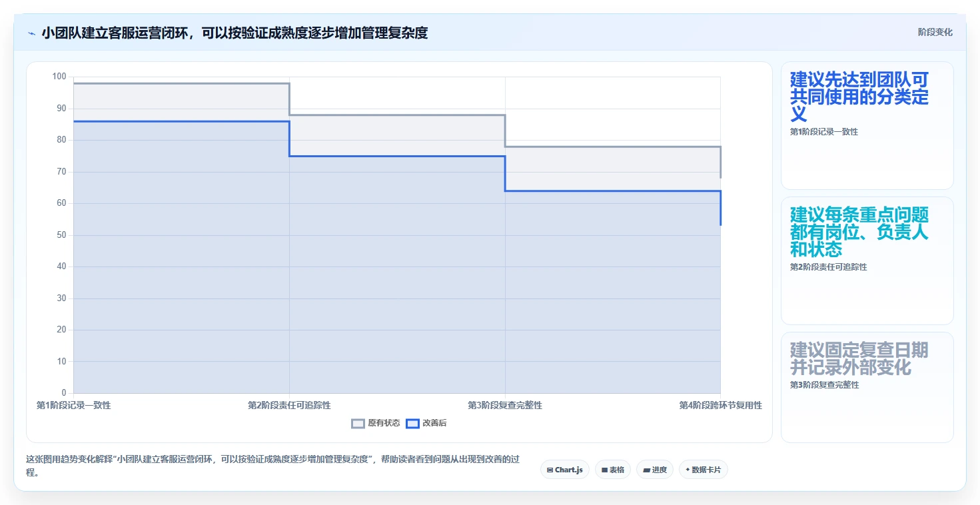The image size is (980, 505).
Task: Click the 第2阶段责任可追踪性 card subtitle
Action: (x=829, y=267)
